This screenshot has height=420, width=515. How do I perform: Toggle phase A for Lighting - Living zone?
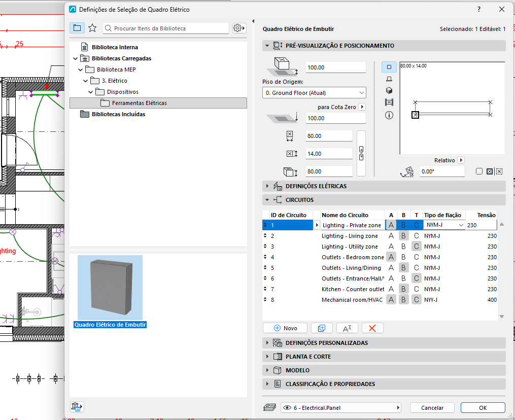[391, 236]
